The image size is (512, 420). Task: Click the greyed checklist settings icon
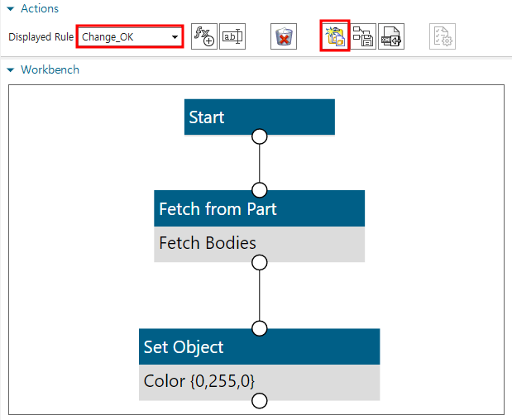coord(442,37)
